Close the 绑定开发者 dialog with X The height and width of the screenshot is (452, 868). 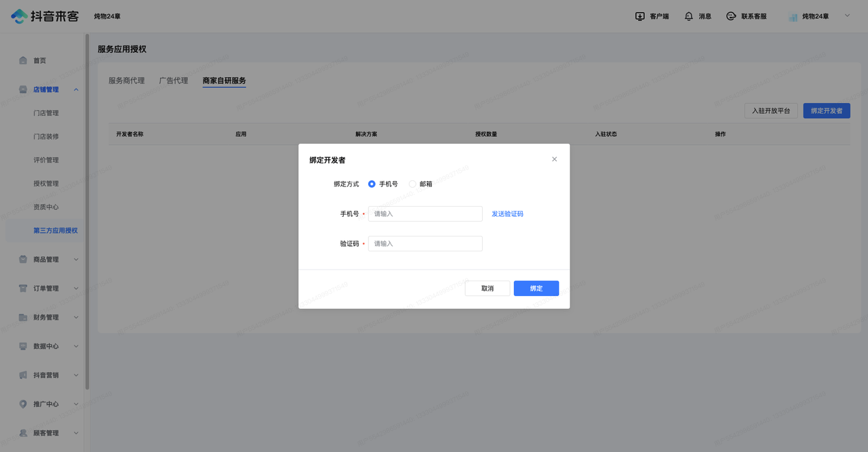tap(554, 159)
